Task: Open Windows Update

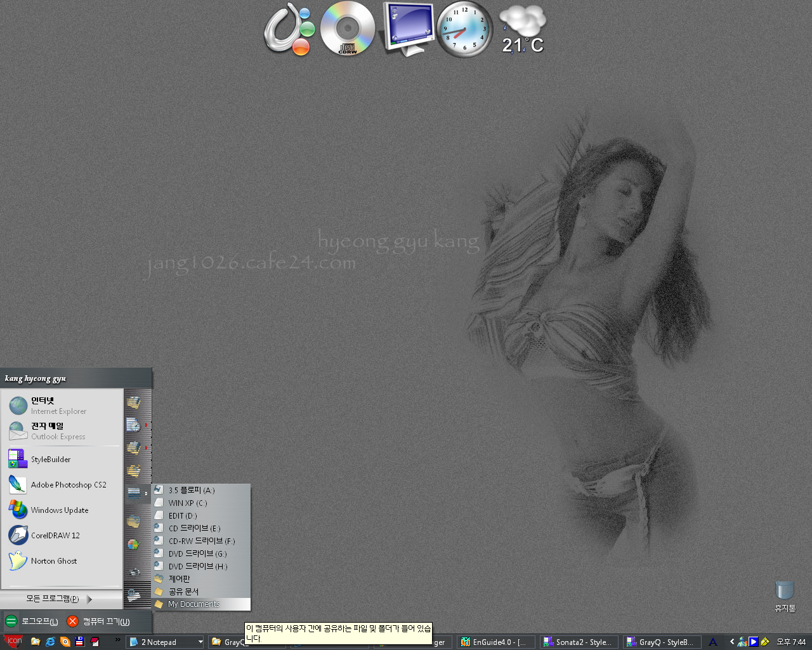Action: coord(62,510)
